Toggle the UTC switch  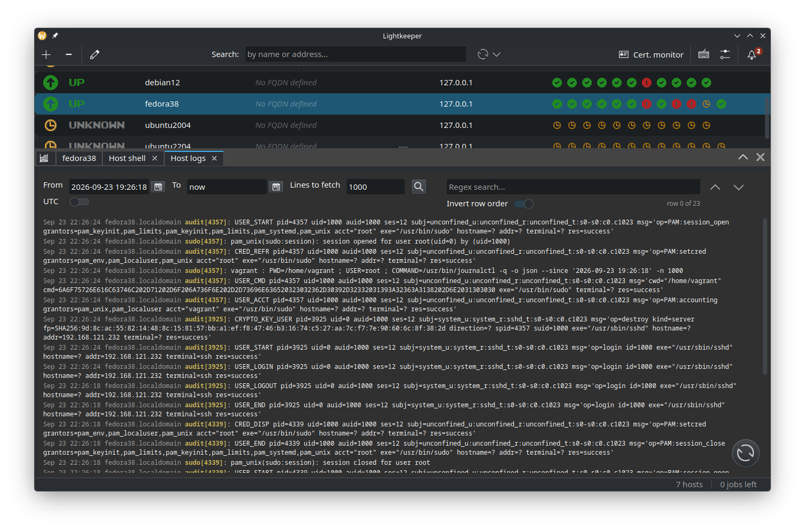click(x=79, y=201)
